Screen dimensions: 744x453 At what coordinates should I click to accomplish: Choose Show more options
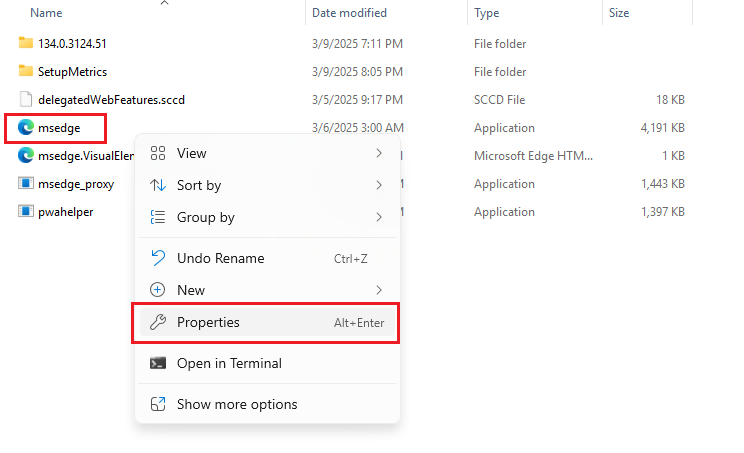pyautogui.click(x=268, y=404)
